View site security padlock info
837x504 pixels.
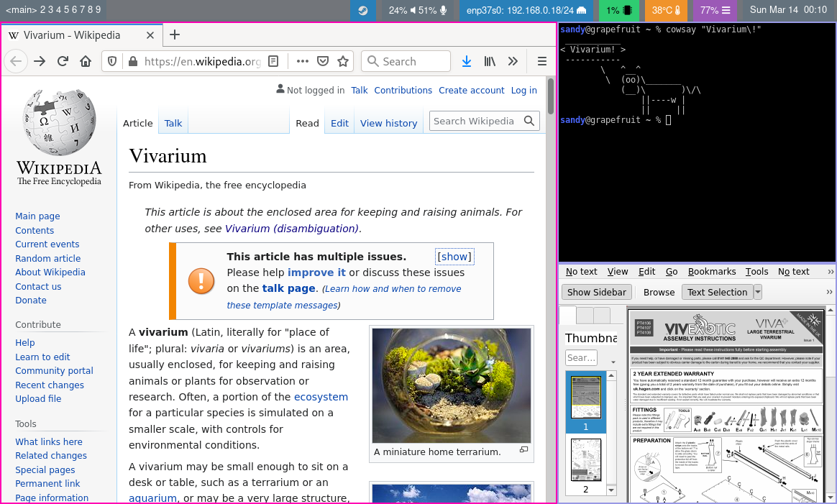click(x=133, y=61)
